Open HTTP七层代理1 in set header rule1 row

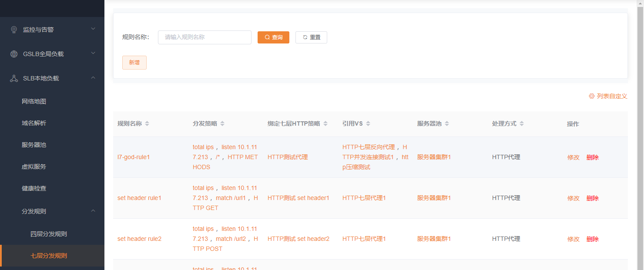[x=364, y=198]
